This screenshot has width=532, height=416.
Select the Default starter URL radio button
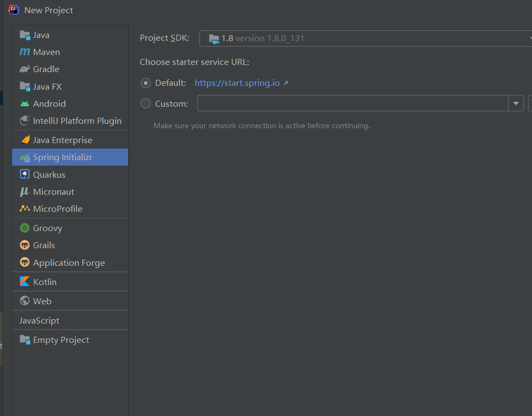coord(146,83)
